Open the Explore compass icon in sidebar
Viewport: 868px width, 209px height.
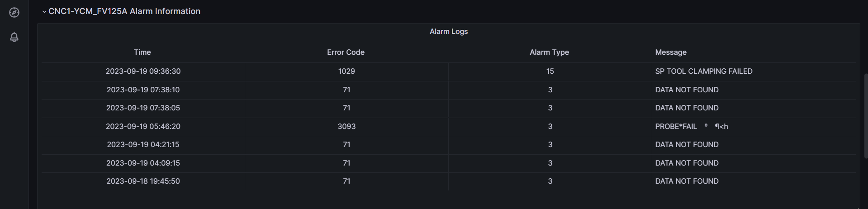(x=14, y=13)
